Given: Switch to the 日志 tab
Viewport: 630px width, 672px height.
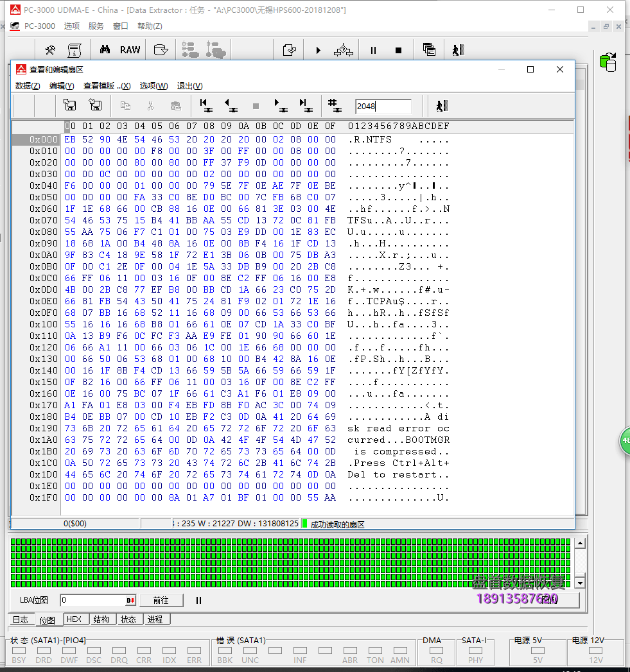Looking at the screenshot, I should [20, 619].
